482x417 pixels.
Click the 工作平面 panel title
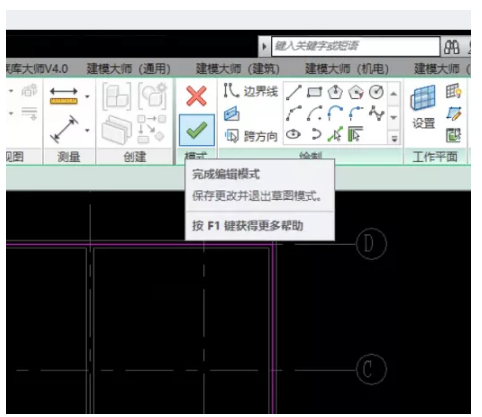point(435,156)
